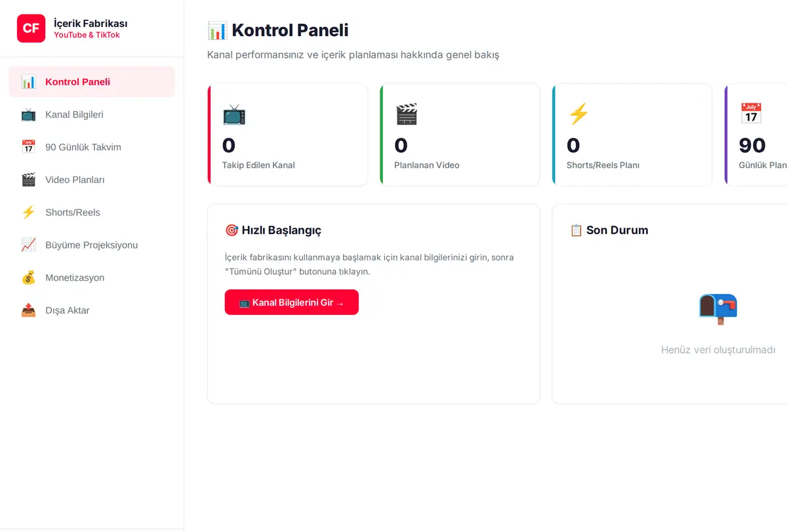This screenshot has width=787, height=532.
Task: Select Video Planları from the sidebar
Action: [x=92, y=180]
